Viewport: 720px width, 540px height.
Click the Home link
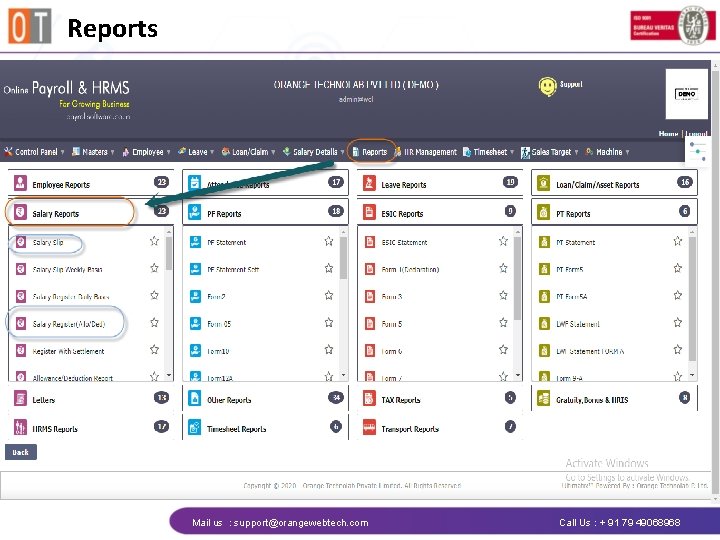pos(668,134)
